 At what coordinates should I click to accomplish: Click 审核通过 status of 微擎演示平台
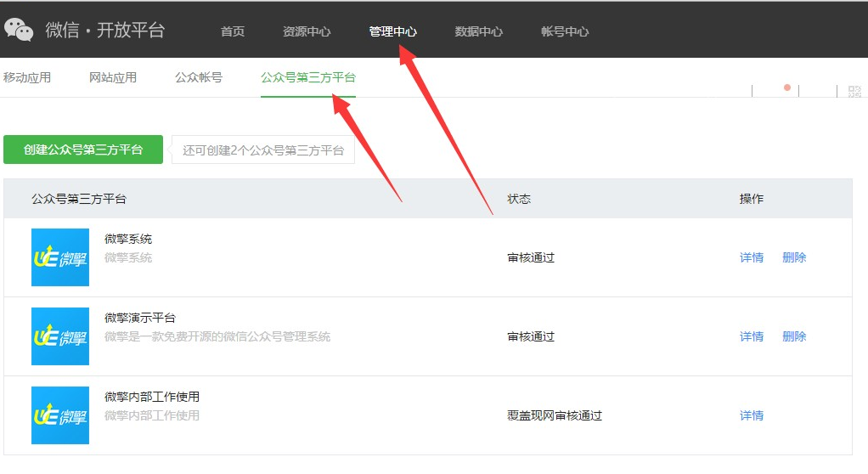(x=531, y=336)
